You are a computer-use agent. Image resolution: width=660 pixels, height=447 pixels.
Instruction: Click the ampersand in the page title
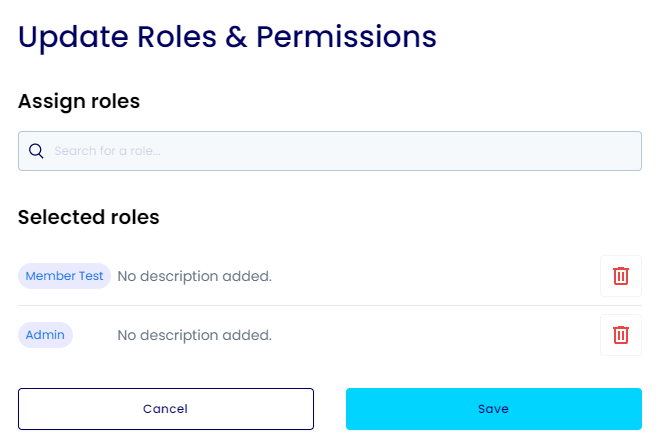click(231, 36)
